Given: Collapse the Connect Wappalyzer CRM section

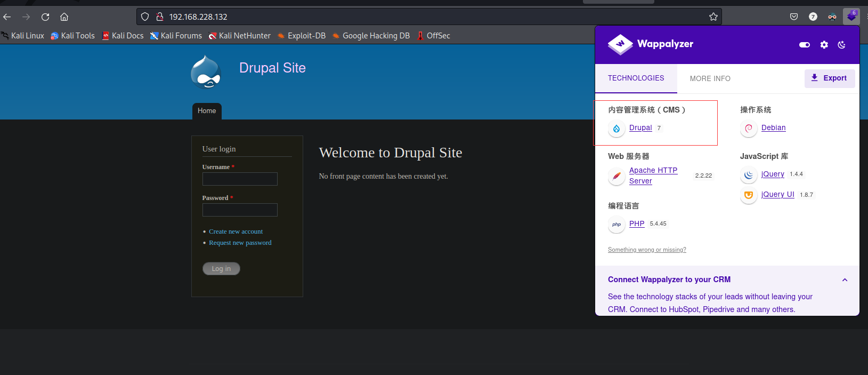Looking at the screenshot, I should coord(845,280).
